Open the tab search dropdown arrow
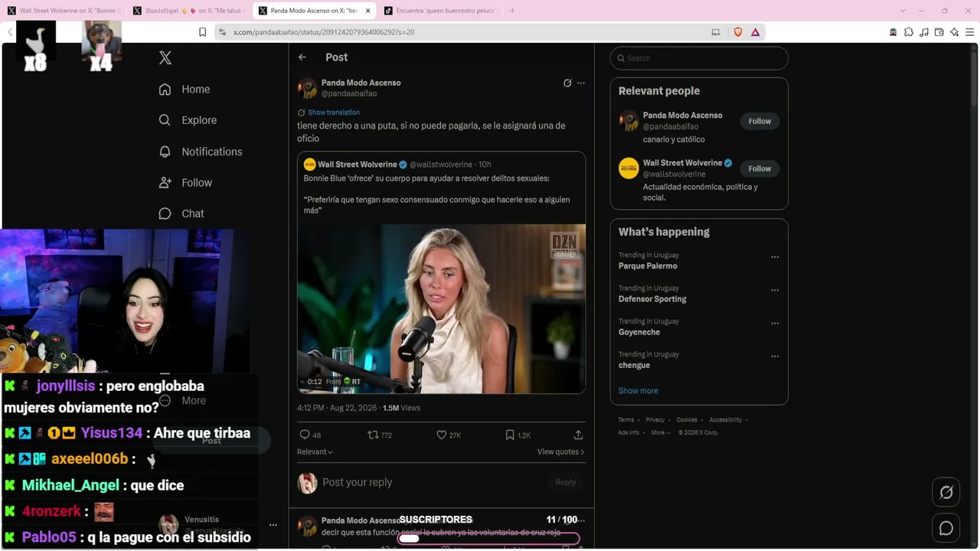Image resolution: width=980 pixels, height=551 pixels. [903, 11]
